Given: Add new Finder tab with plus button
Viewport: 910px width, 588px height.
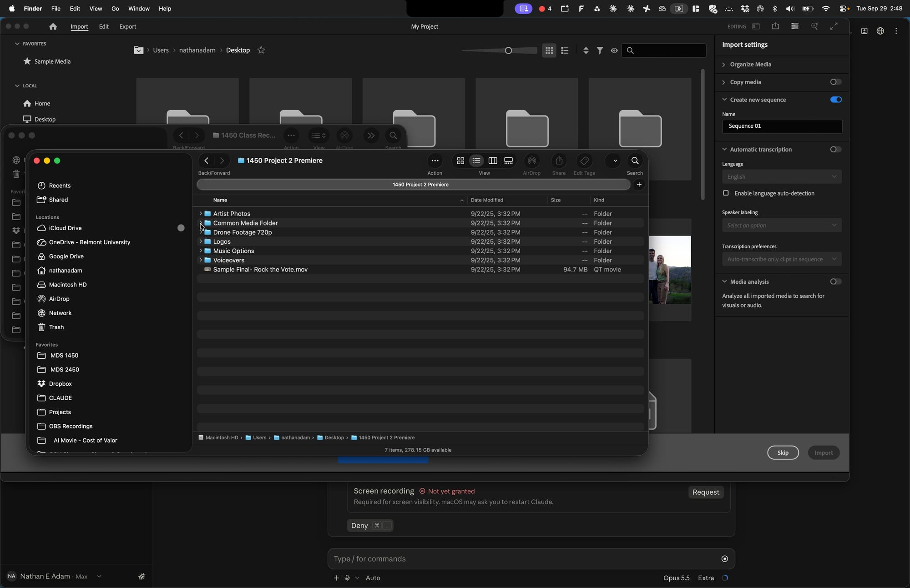Looking at the screenshot, I should coord(639,185).
